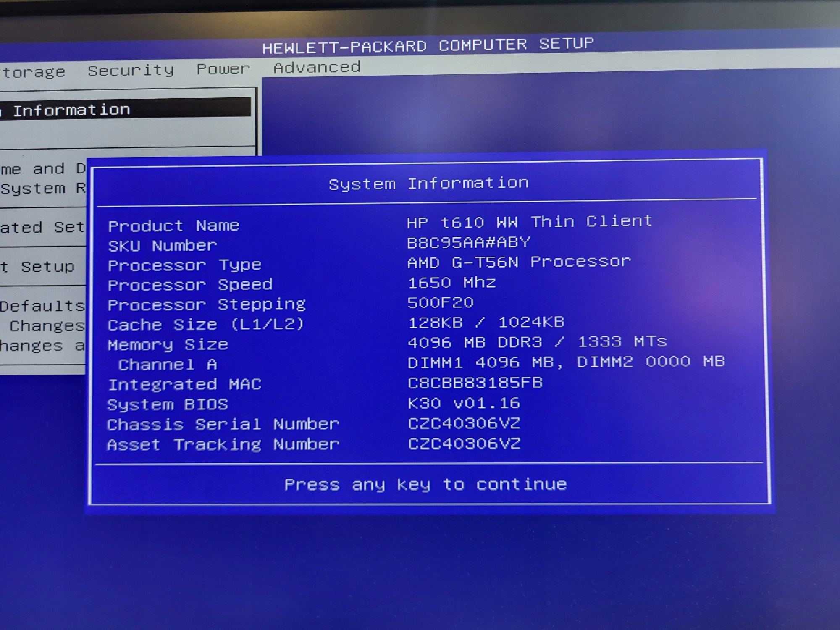
Task: Click the Asset Tracking Number value
Action: pos(464,444)
